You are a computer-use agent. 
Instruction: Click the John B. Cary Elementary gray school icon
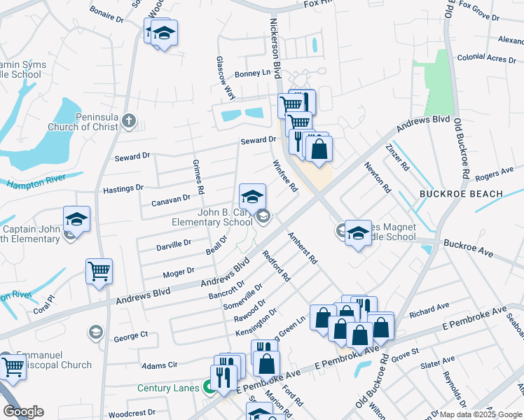(x=263, y=216)
